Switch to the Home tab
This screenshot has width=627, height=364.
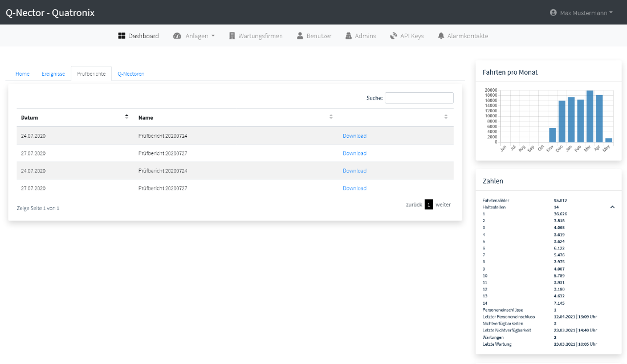(22, 74)
